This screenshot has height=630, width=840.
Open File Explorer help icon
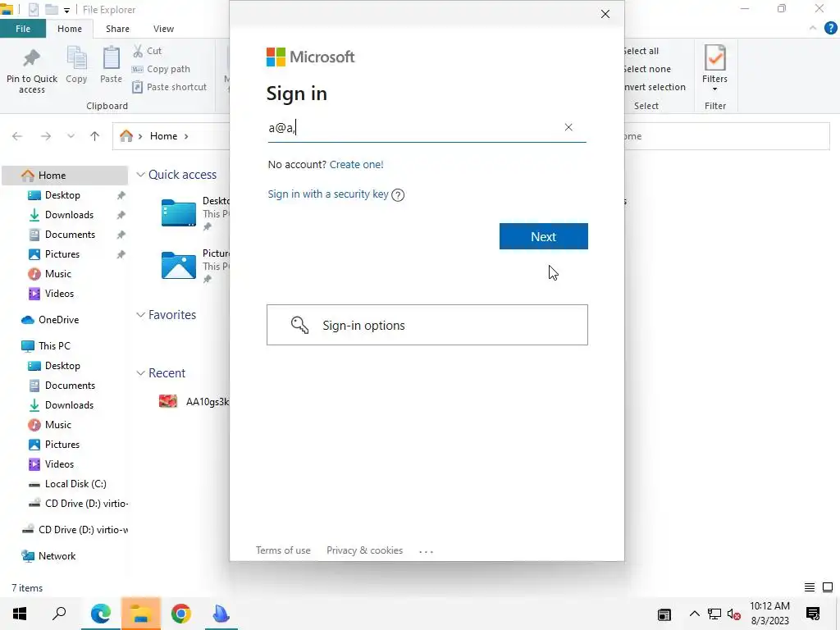(x=830, y=29)
